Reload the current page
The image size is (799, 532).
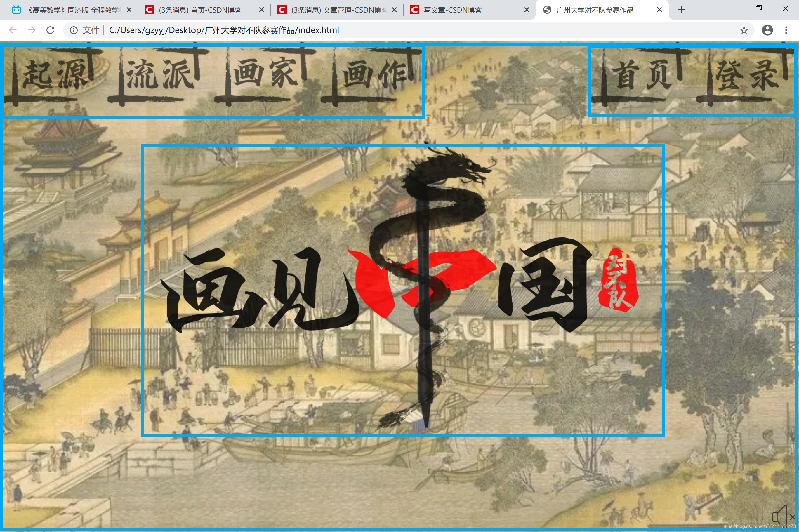(50, 30)
